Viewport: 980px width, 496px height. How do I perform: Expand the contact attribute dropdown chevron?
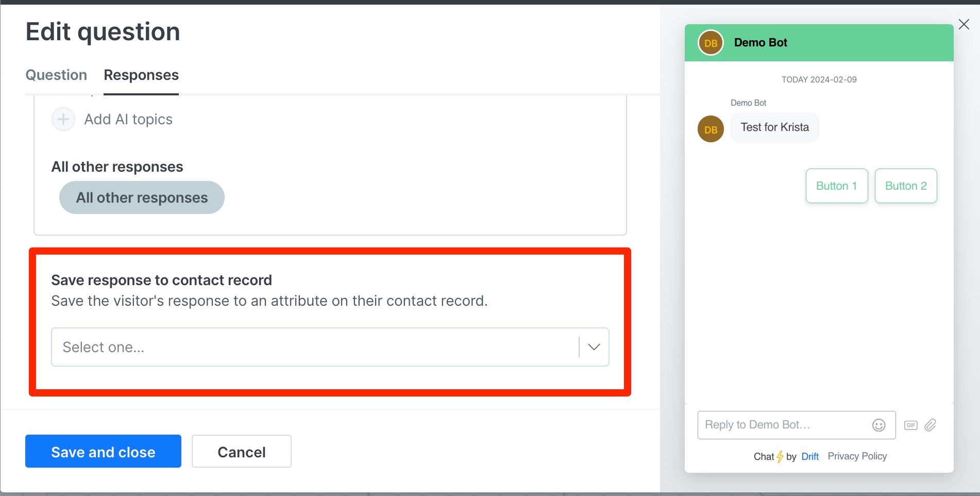pyautogui.click(x=594, y=347)
